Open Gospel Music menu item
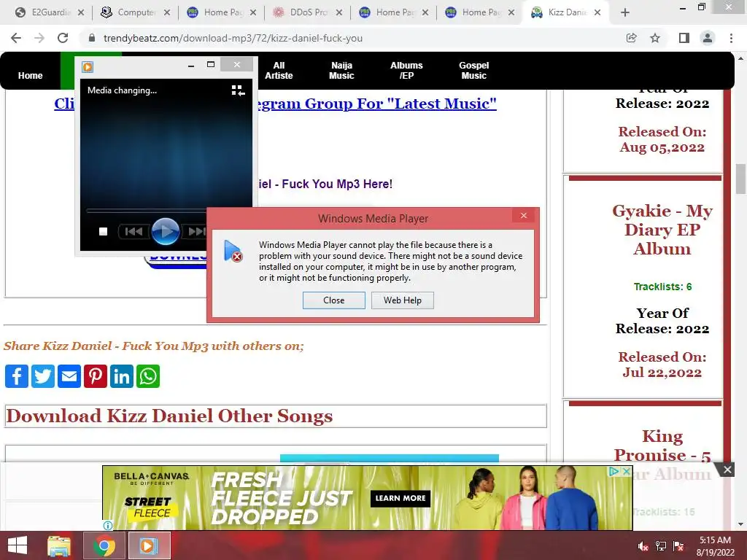Viewport: 747px width, 560px height. [x=474, y=71]
